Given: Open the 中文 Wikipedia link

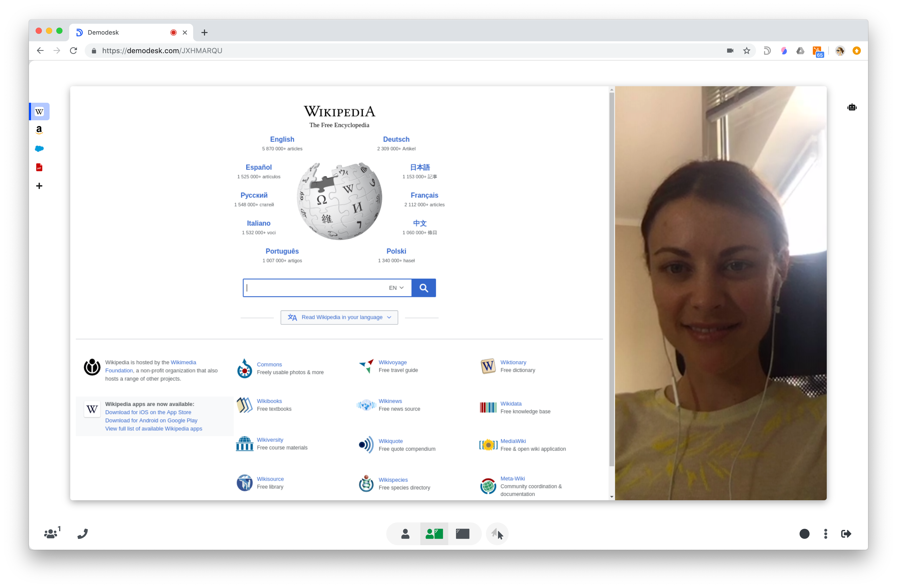Looking at the screenshot, I should tap(420, 223).
